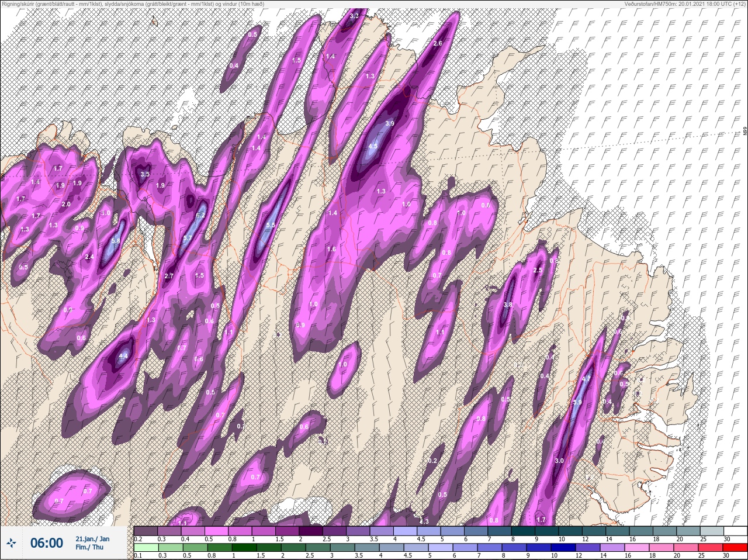Click the light pink lower legend swatch at 16

pyautogui.click(x=637, y=548)
